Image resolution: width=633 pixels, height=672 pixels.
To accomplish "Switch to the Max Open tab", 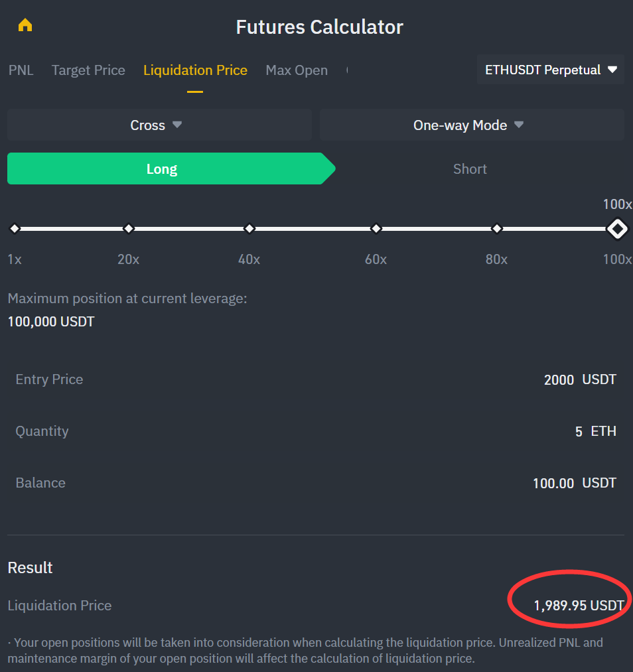I will [x=297, y=70].
